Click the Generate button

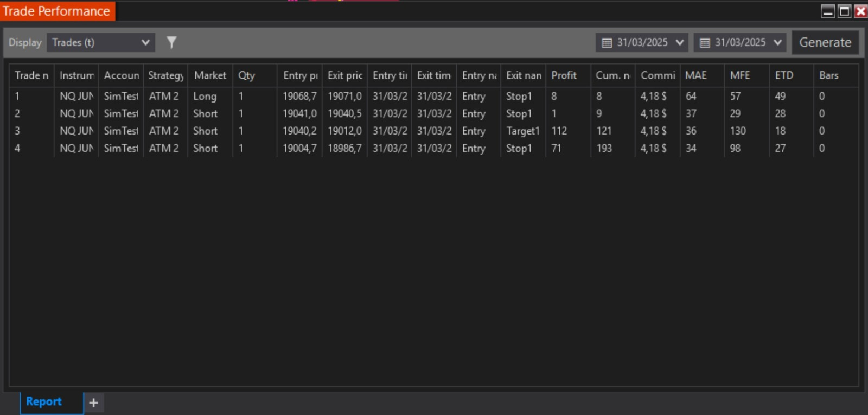(825, 42)
